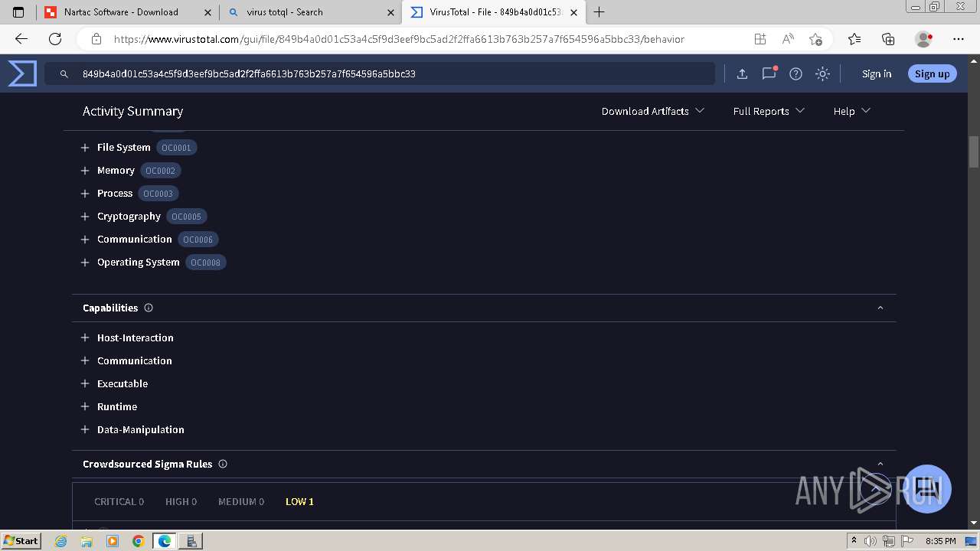Filter Sigma rules by MEDIUM 0
Screen dimensions: 980x551
[x=240, y=501]
